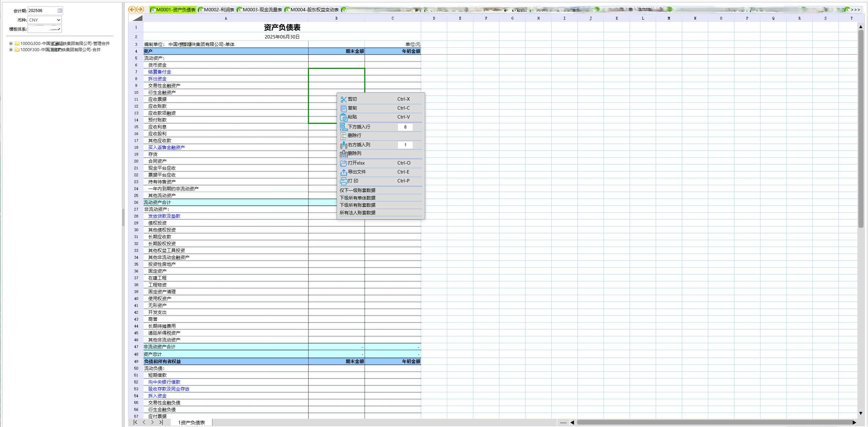The image size is (868, 427).
Task: Open the 币种 CNY dropdown
Action: point(45,20)
